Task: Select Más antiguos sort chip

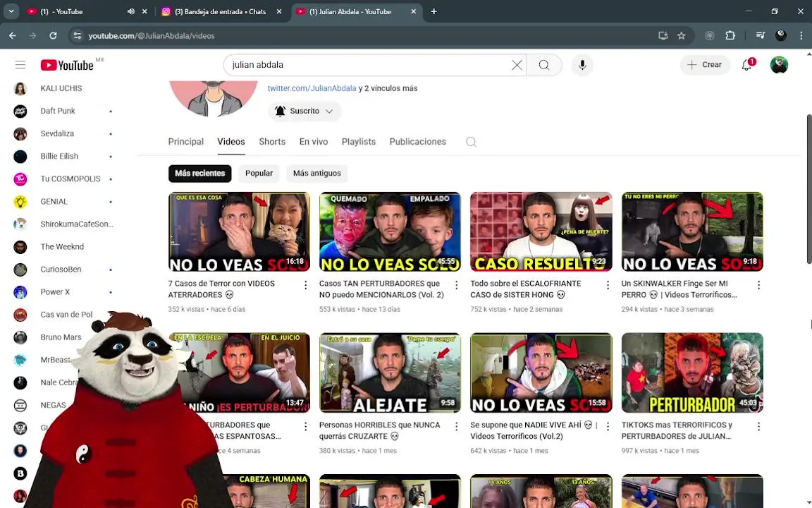Action: (317, 173)
